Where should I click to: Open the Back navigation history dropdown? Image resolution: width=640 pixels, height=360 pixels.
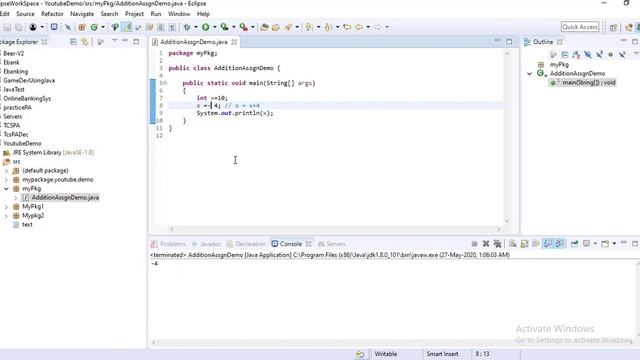click(x=368, y=27)
